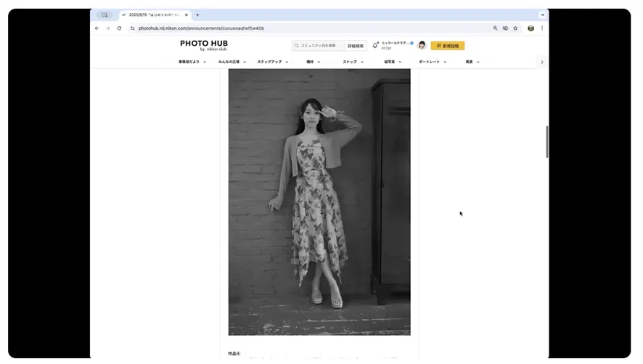
Task: Open new browser tab with plus button
Action: 197,15
